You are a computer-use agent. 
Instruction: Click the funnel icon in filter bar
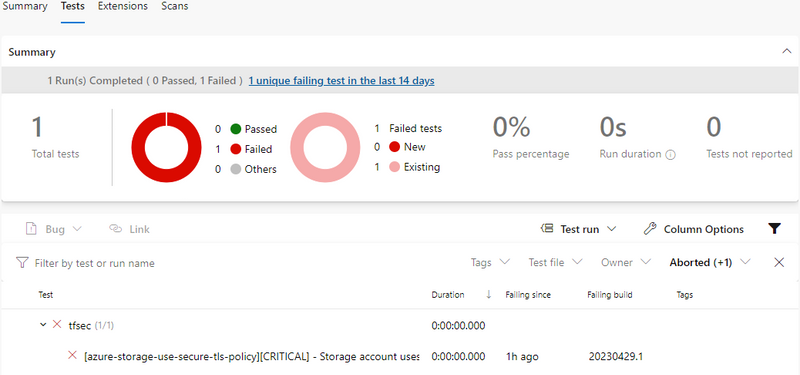(21, 263)
